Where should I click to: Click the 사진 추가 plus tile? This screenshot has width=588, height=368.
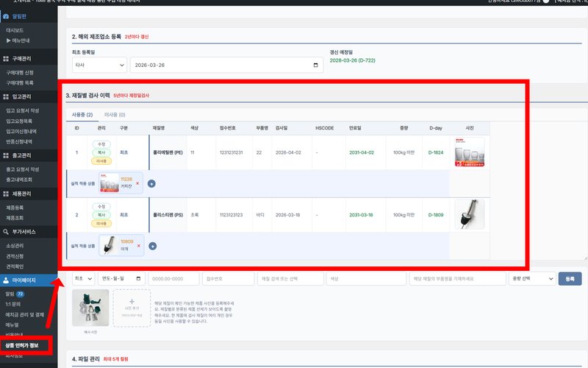click(131, 307)
